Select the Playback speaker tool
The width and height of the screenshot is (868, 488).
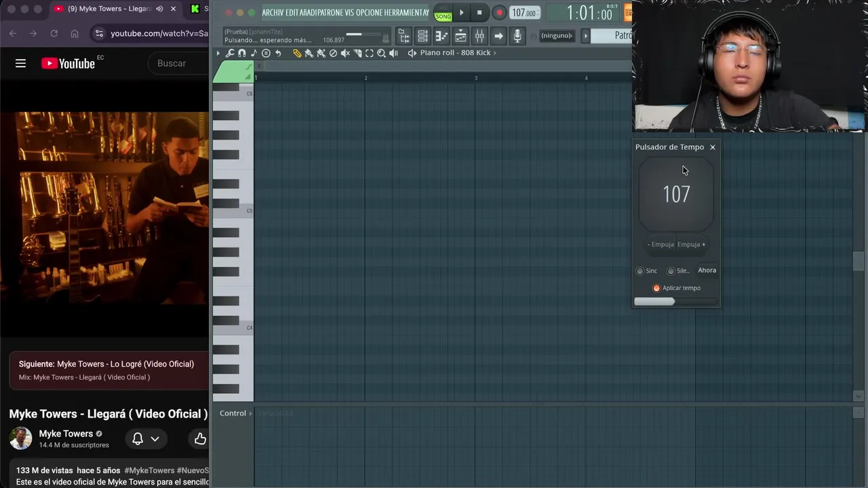[x=393, y=53]
